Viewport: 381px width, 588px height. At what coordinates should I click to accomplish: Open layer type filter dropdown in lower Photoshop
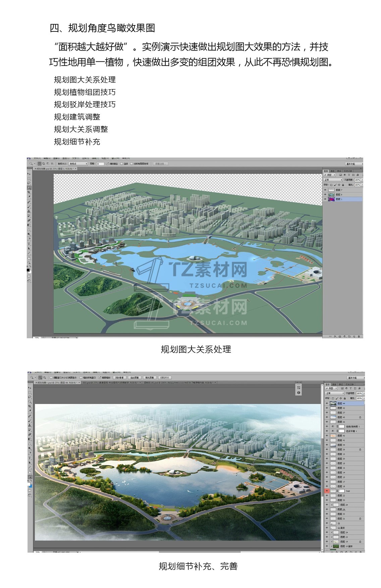331,388
